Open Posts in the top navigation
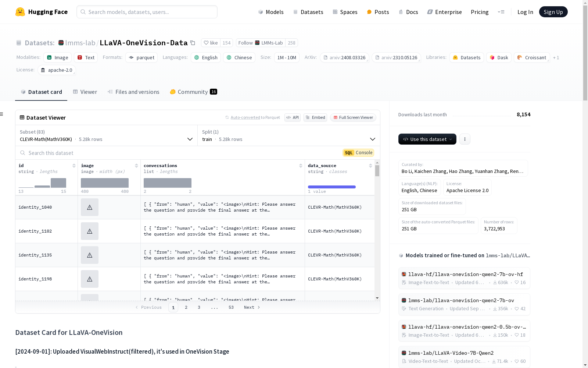The image size is (588, 368). 378,12
